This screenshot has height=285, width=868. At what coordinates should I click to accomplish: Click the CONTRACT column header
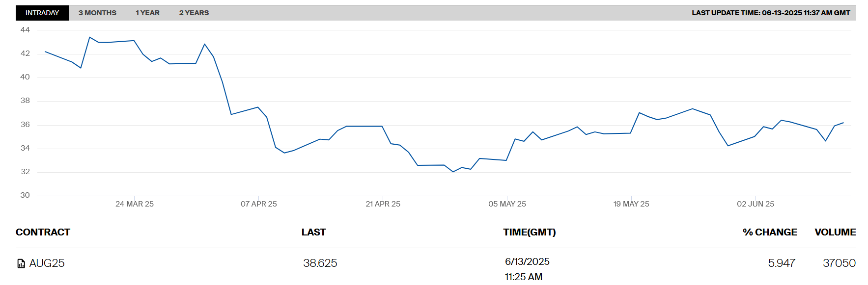[x=43, y=232]
